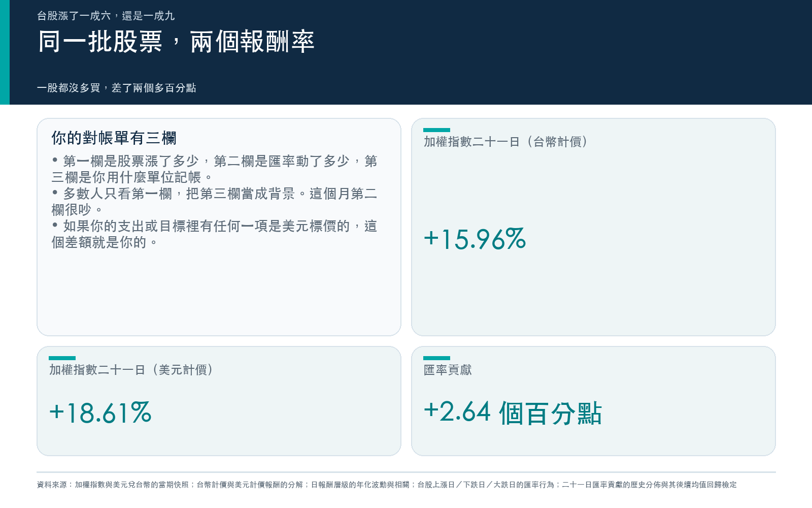Click the bullet starting 如果你的支出或目標
This screenshot has width=812, height=508.
coord(214,234)
